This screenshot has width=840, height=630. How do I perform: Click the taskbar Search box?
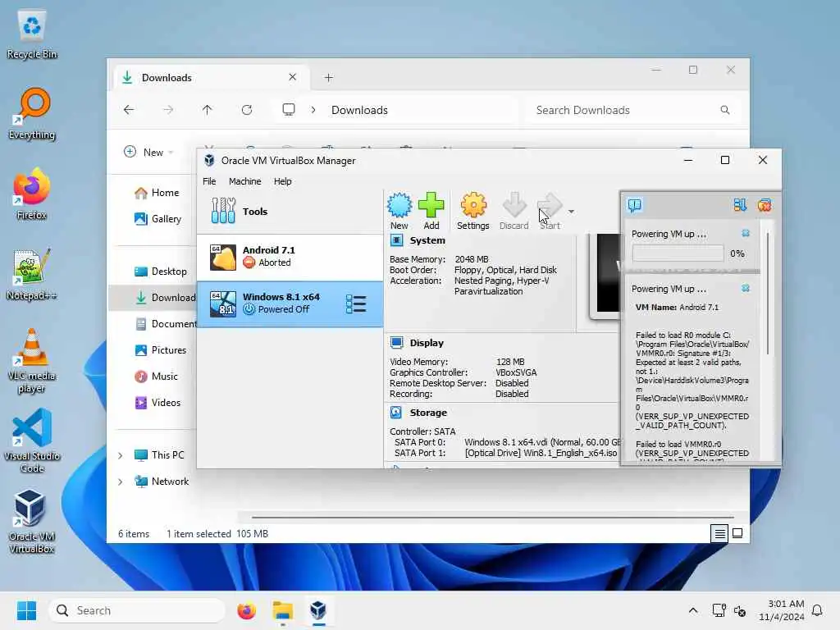(137, 610)
